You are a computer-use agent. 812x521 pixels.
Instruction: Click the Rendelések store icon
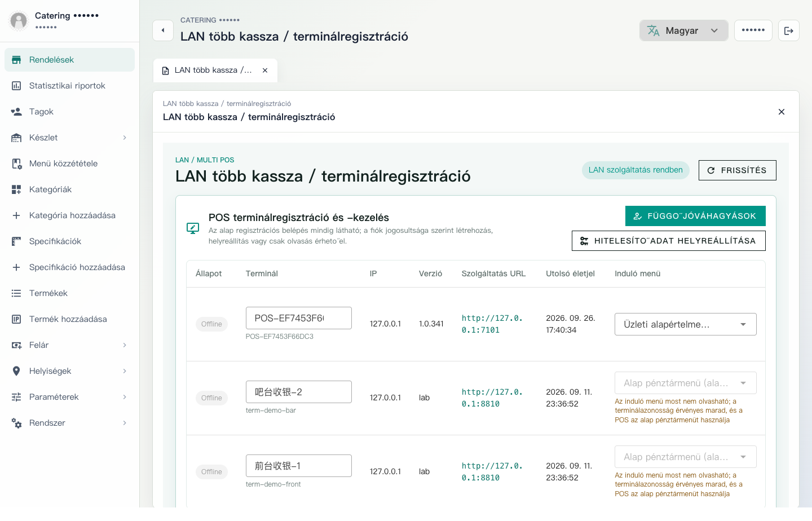[x=16, y=60]
